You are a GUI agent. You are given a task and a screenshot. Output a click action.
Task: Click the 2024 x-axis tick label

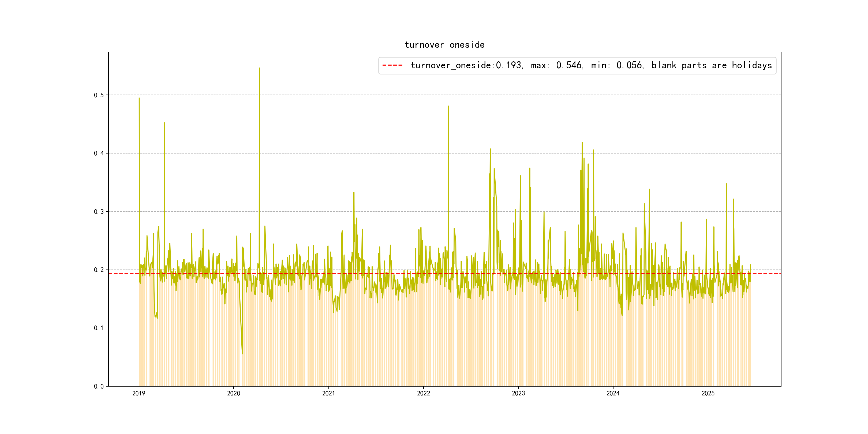click(x=613, y=393)
